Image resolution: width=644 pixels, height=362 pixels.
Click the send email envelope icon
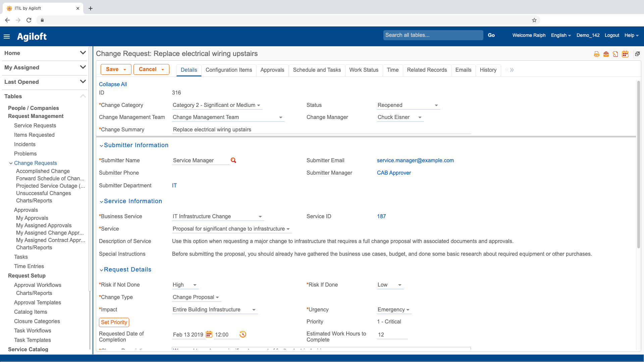coord(606,54)
